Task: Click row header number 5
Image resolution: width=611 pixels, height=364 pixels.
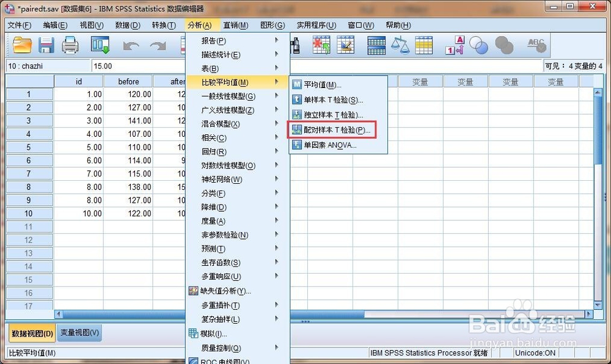Action: 29,148
